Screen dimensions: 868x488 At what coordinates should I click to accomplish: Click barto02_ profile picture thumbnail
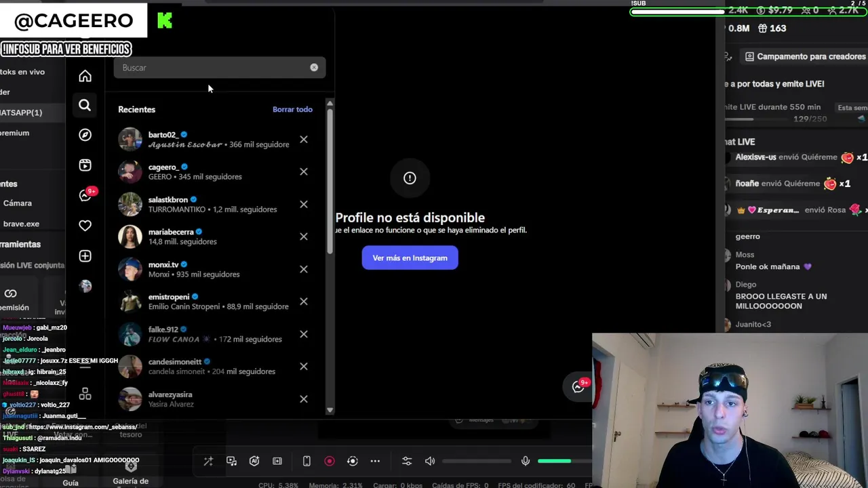pyautogui.click(x=130, y=140)
